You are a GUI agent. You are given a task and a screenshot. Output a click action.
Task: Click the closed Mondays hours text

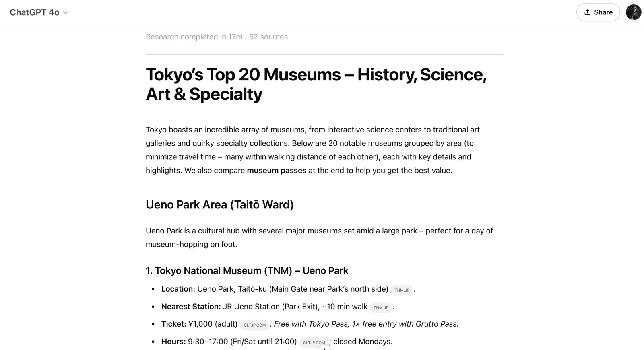(x=363, y=342)
